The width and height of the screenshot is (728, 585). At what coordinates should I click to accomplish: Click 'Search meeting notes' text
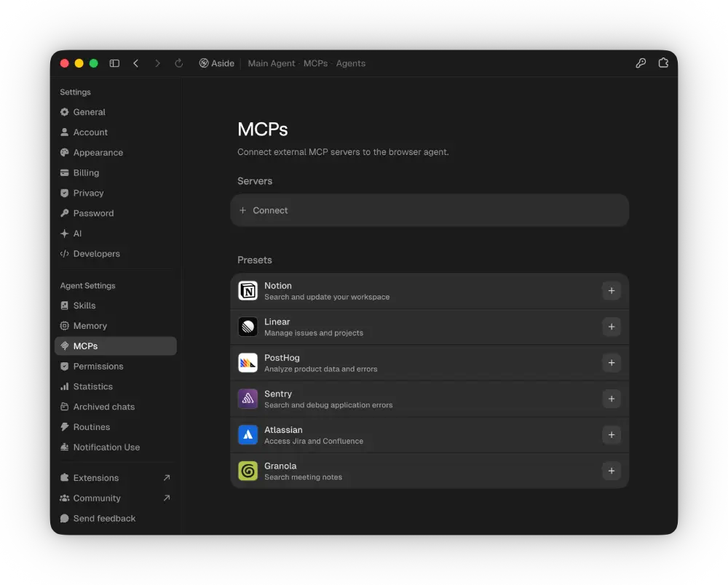click(x=303, y=477)
